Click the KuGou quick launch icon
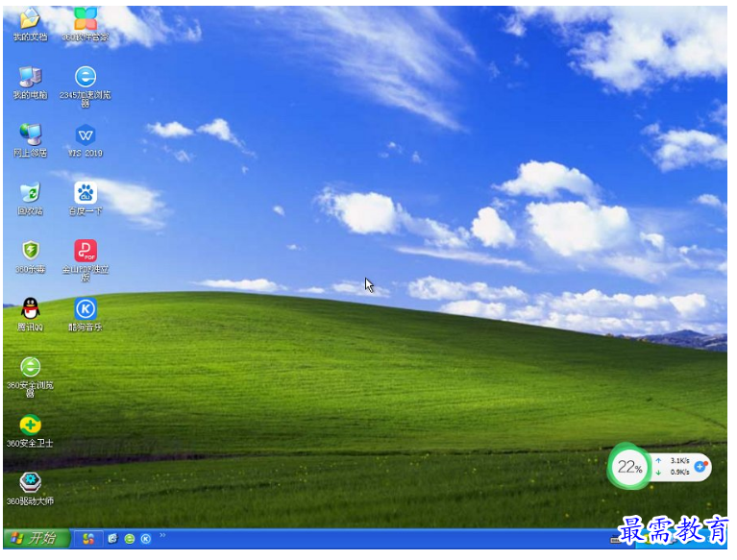This screenshot has width=737, height=560. click(146, 539)
